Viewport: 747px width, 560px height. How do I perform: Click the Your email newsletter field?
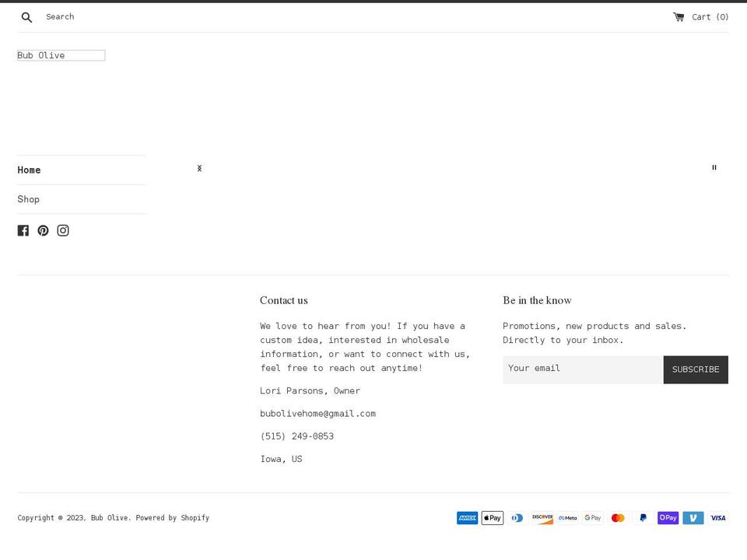point(582,369)
